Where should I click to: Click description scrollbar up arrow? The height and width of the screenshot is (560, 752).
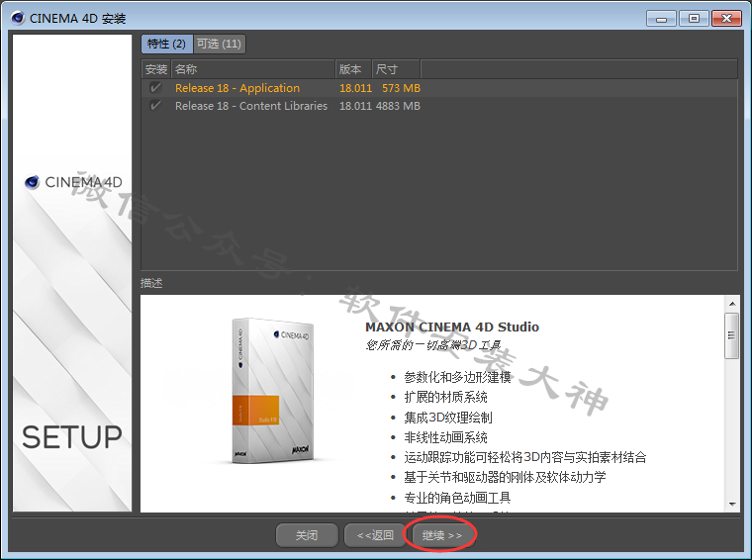(x=731, y=303)
